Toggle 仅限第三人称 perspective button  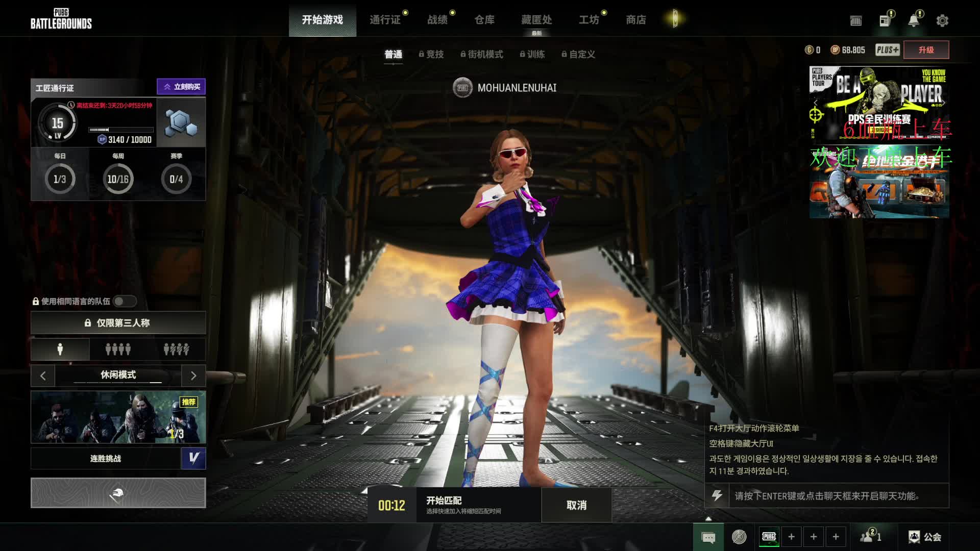click(x=118, y=323)
